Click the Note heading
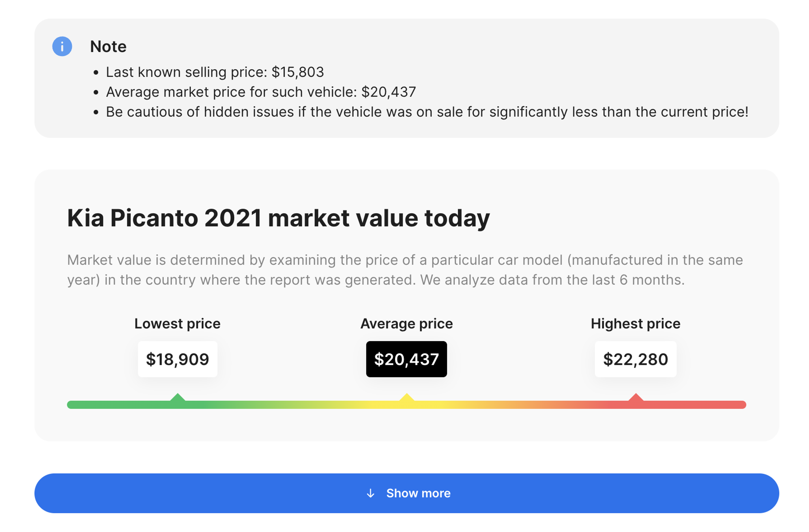This screenshot has height=532, width=809. point(108,47)
